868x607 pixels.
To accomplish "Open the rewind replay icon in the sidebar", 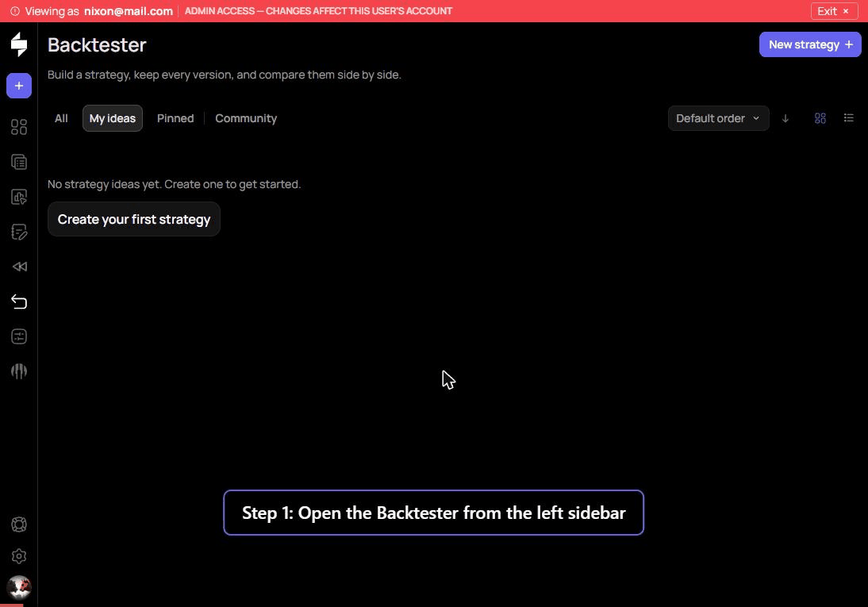I will coord(19,267).
